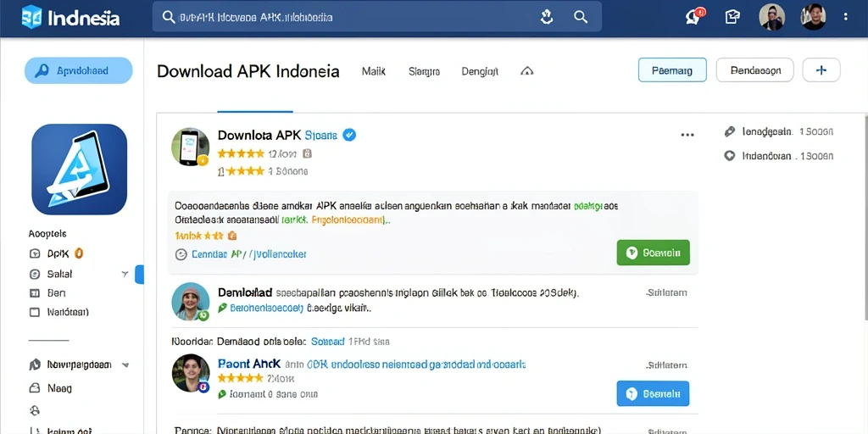Open the box/package icon in the header
This screenshot has height=434, width=868.
732,17
